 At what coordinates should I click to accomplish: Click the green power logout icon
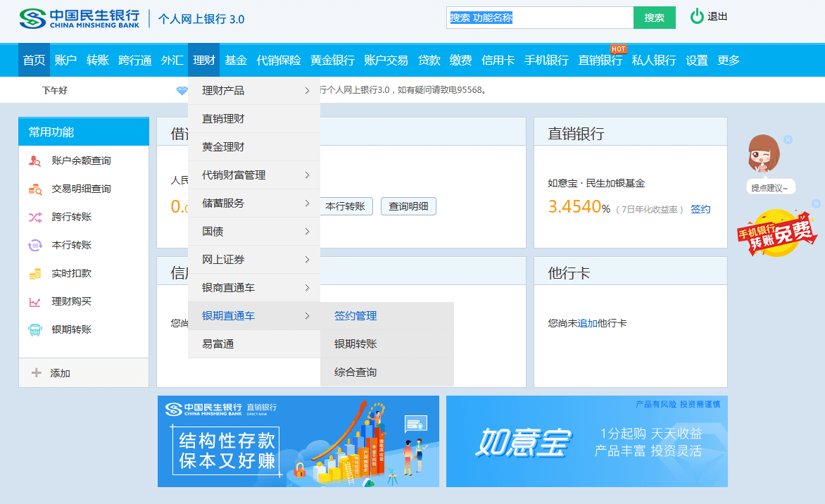tap(697, 16)
